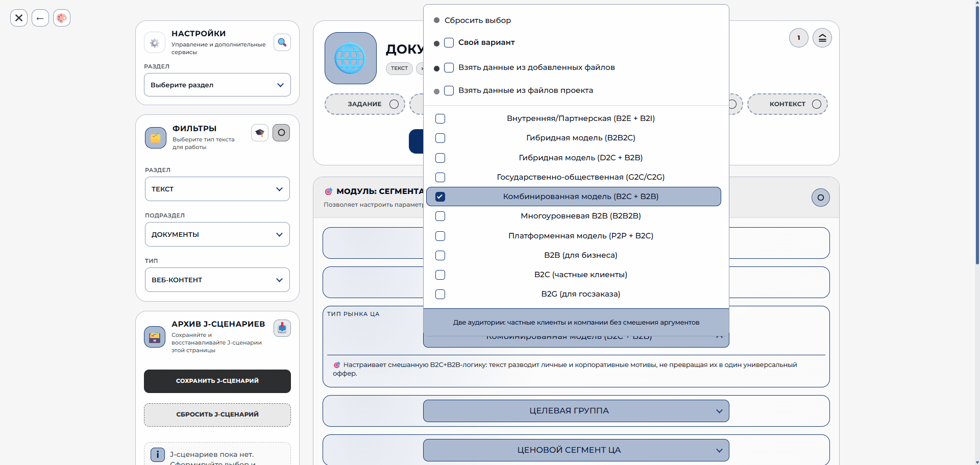Click the palette theme icon
Viewport: 980px width, 465px height.
62,18
